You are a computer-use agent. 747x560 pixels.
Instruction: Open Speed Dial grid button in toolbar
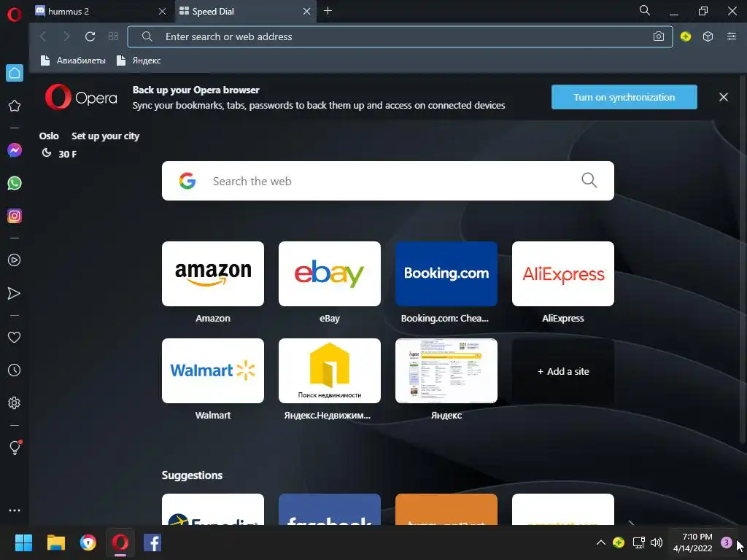[x=113, y=36]
